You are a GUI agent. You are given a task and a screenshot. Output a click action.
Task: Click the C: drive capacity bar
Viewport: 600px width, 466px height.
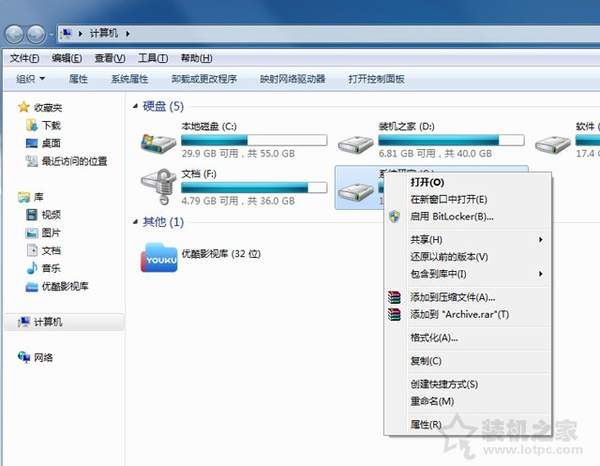click(x=254, y=140)
